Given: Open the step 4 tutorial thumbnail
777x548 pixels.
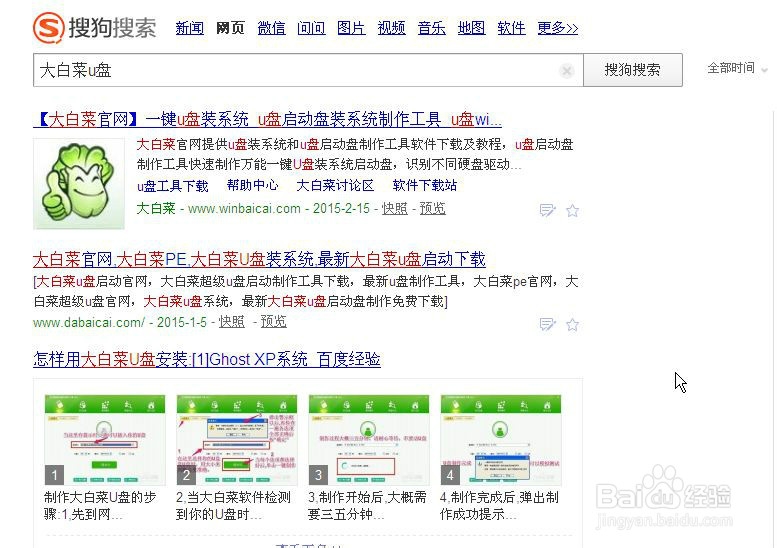Looking at the screenshot, I should click(501, 440).
